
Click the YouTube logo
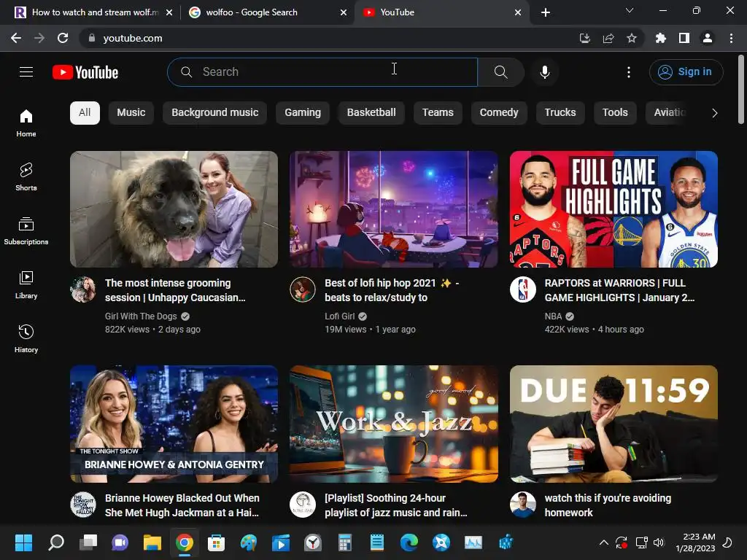pos(85,72)
